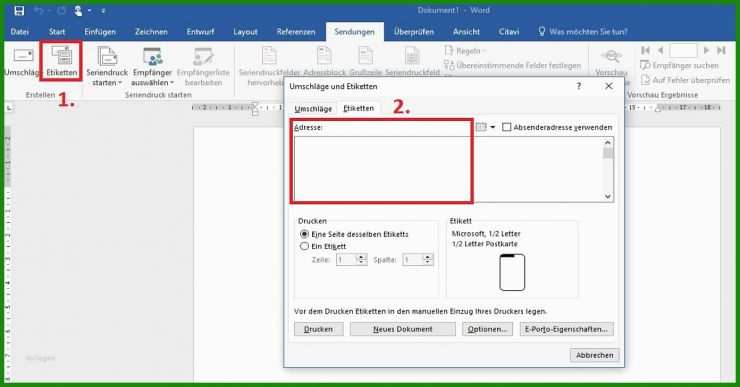The width and height of the screenshot is (740, 387).
Task: Open Seriendruck starten menu
Action: point(107,67)
